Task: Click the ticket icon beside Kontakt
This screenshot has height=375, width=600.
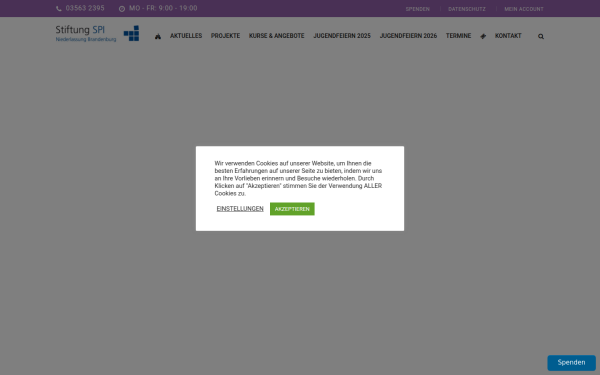Action: coord(483,36)
